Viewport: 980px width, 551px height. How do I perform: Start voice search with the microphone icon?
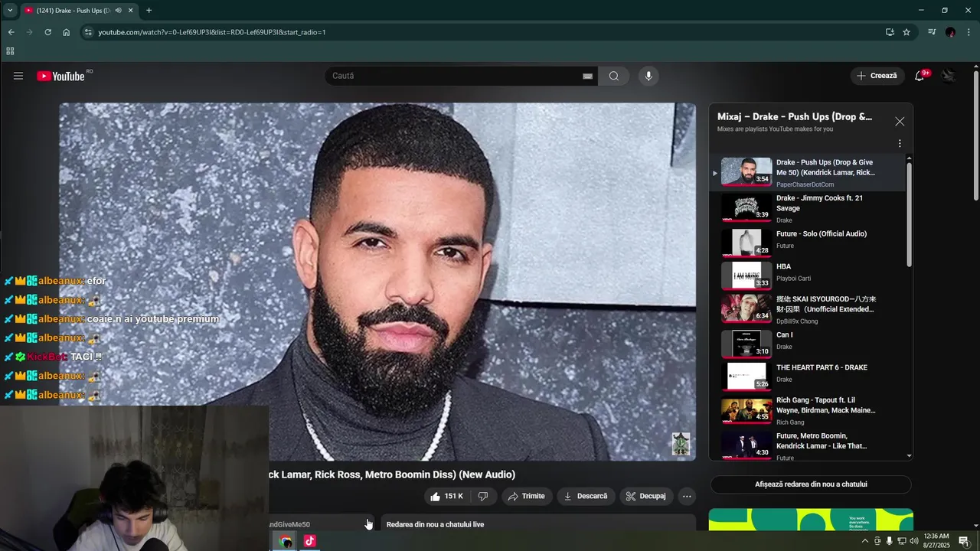coord(648,76)
